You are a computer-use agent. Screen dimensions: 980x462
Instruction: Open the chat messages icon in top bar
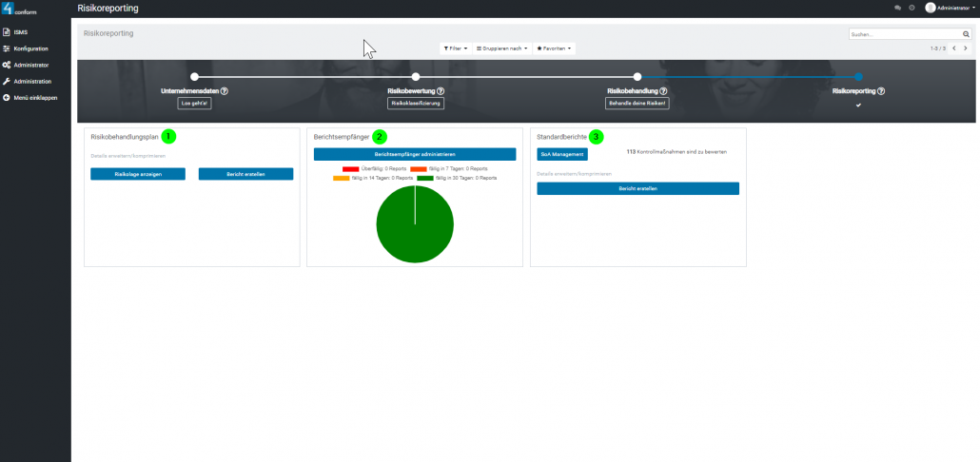coord(897,8)
